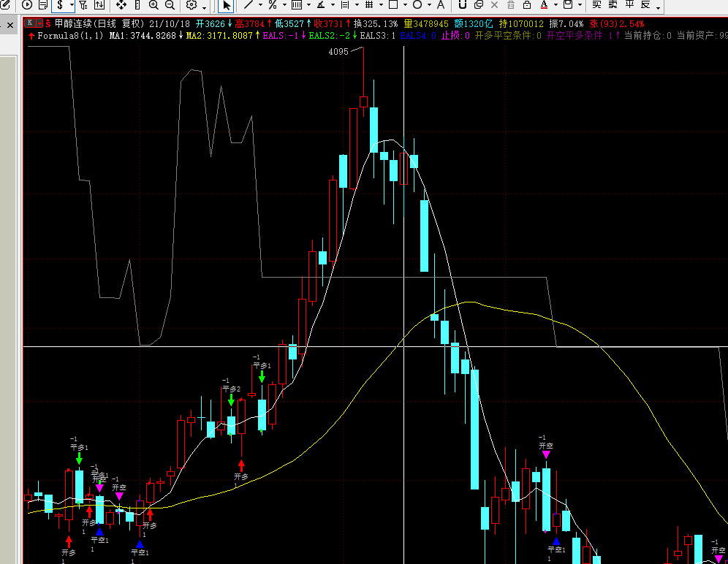
Task: Click the 涨(93)2.54% change value
Action: coord(617,23)
